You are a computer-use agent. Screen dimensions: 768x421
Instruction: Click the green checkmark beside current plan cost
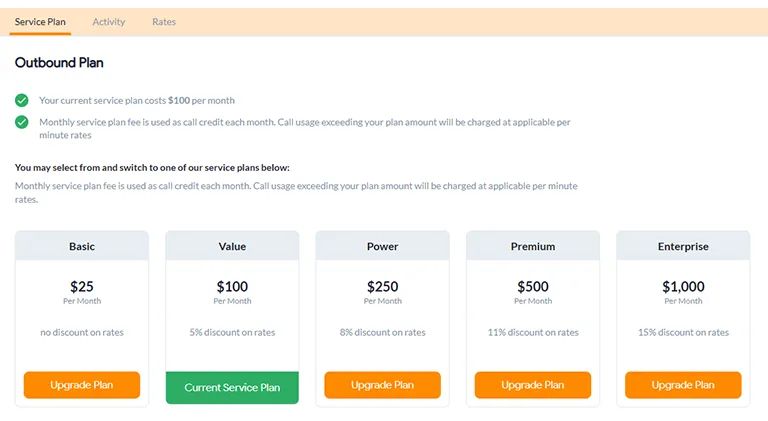click(x=21, y=100)
